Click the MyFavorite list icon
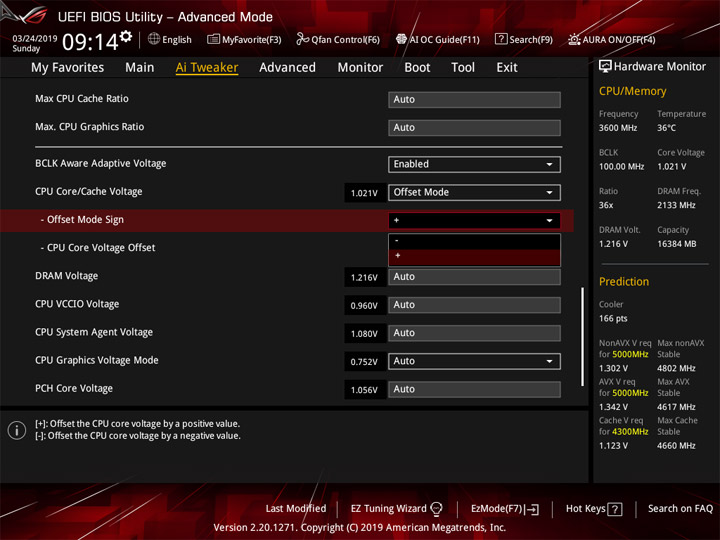This screenshot has width=720, height=540. [x=213, y=39]
